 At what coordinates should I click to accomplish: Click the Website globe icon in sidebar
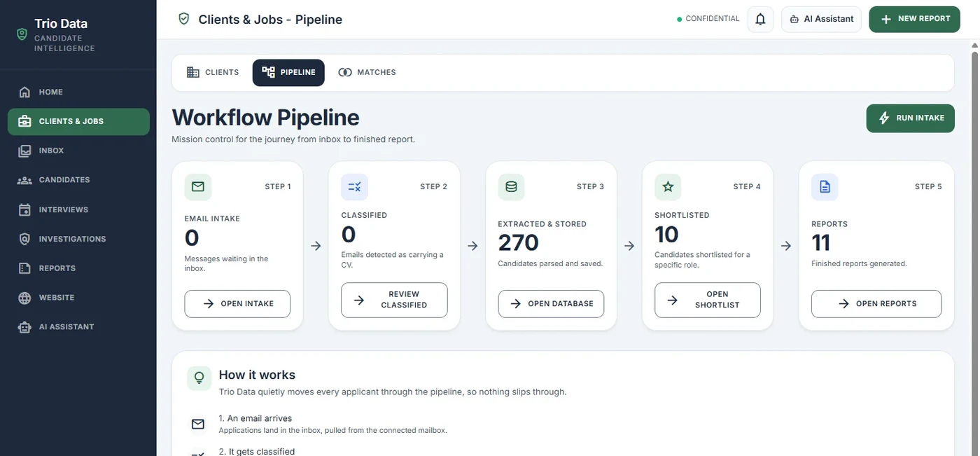pos(24,298)
